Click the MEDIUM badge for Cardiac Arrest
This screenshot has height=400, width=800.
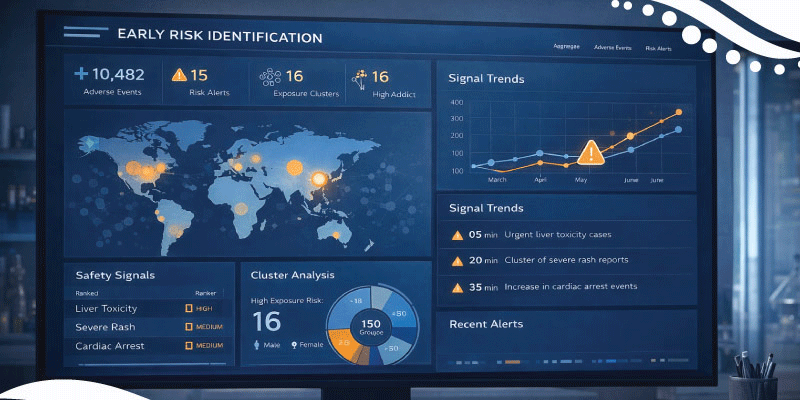[x=204, y=346]
